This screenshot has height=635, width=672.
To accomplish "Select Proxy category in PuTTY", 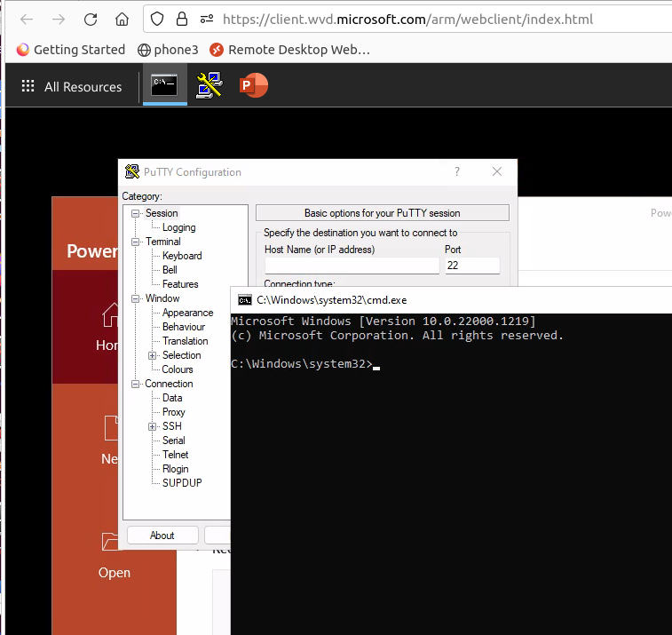I will [x=174, y=411].
